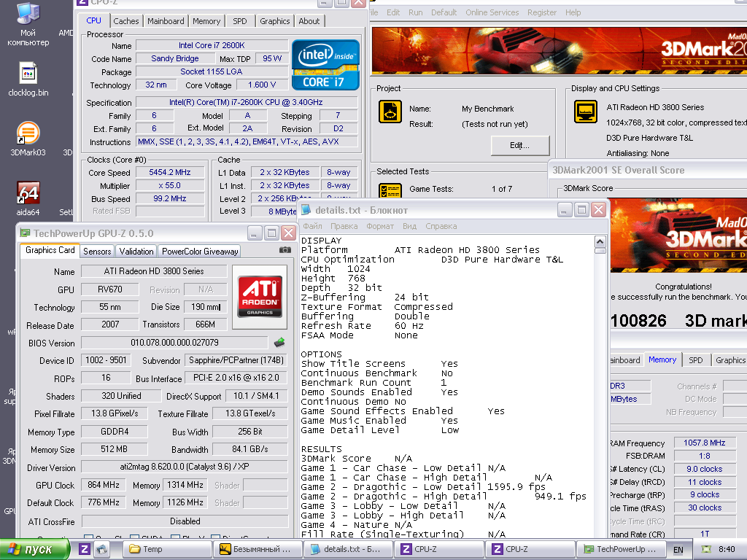Click the ATI CrossFire Disabled field
Viewport: 747px width, 560px height.
point(185,521)
